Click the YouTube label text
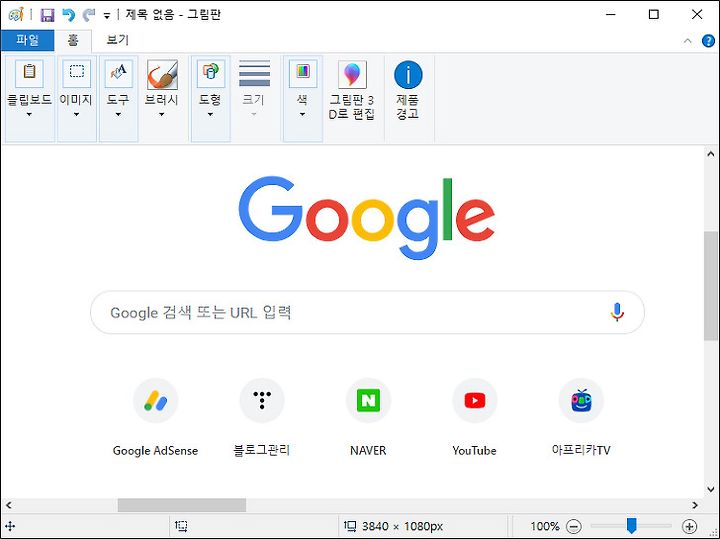 (x=474, y=450)
